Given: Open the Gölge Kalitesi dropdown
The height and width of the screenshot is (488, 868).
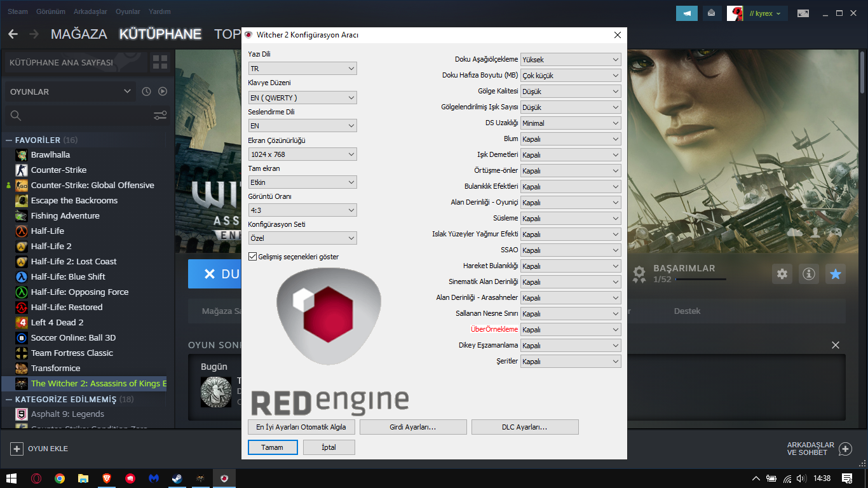Looking at the screenshot, I should 571,91.
